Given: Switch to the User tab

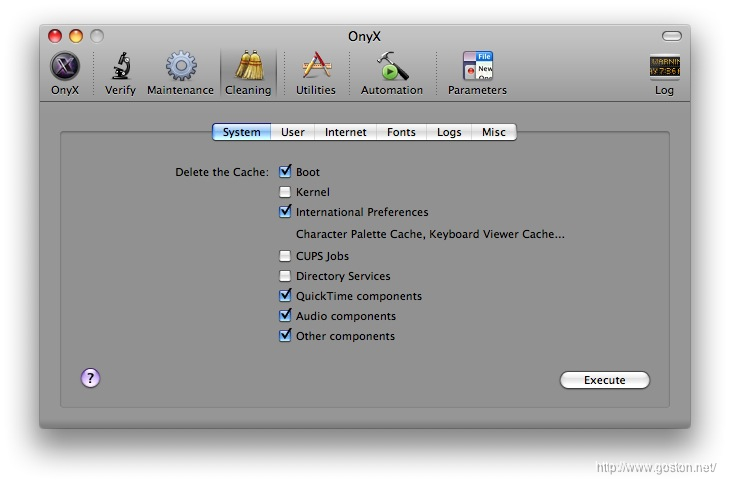Looking at the screenshot, I should click(292, 132).
